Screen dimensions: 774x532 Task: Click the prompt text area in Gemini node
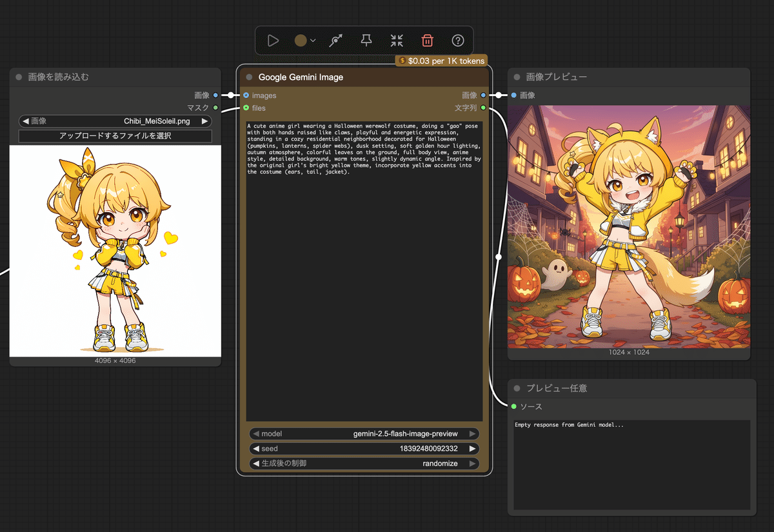point(364,271)
